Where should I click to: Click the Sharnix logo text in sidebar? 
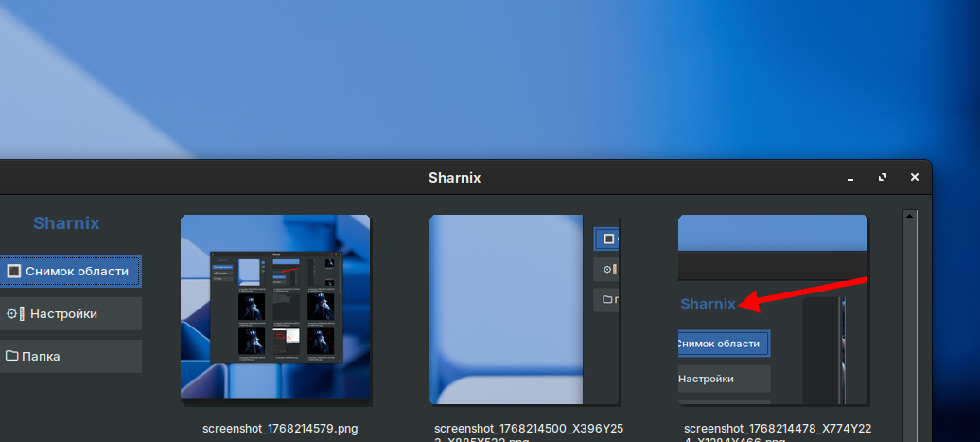pyautogui.click(x=66, y=223)
